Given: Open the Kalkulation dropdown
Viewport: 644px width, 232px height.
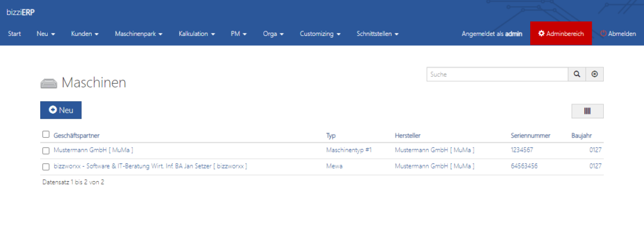Looking at the screenshot, I should click(197, 34).
